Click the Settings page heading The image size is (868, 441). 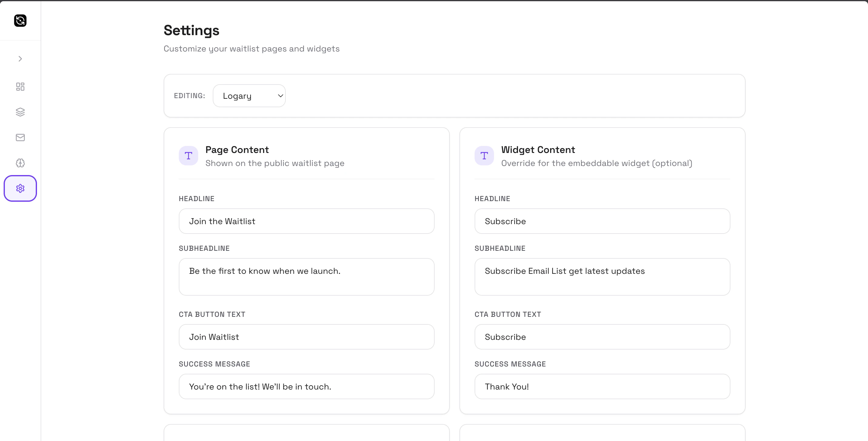(192, 30)
